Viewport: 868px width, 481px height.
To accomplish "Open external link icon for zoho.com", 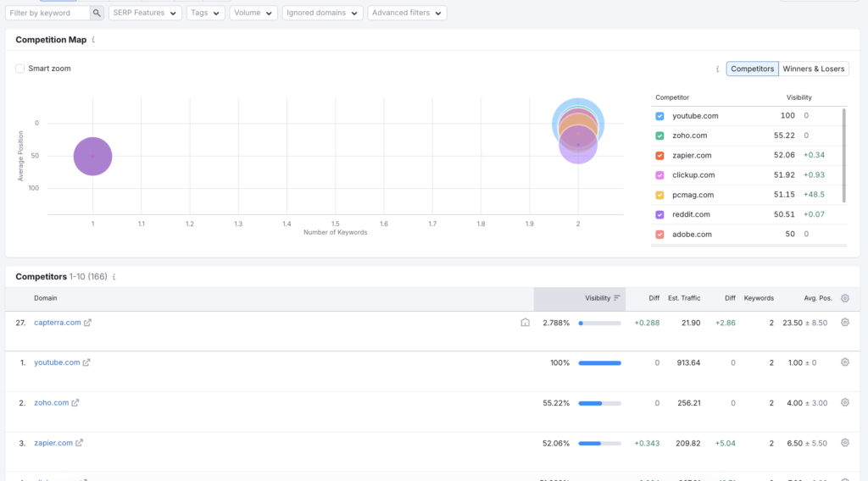I will tap(75, 403).
